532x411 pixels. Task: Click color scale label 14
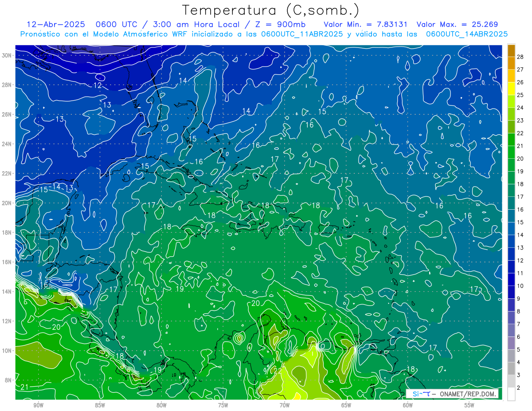[x=520, y=235]
